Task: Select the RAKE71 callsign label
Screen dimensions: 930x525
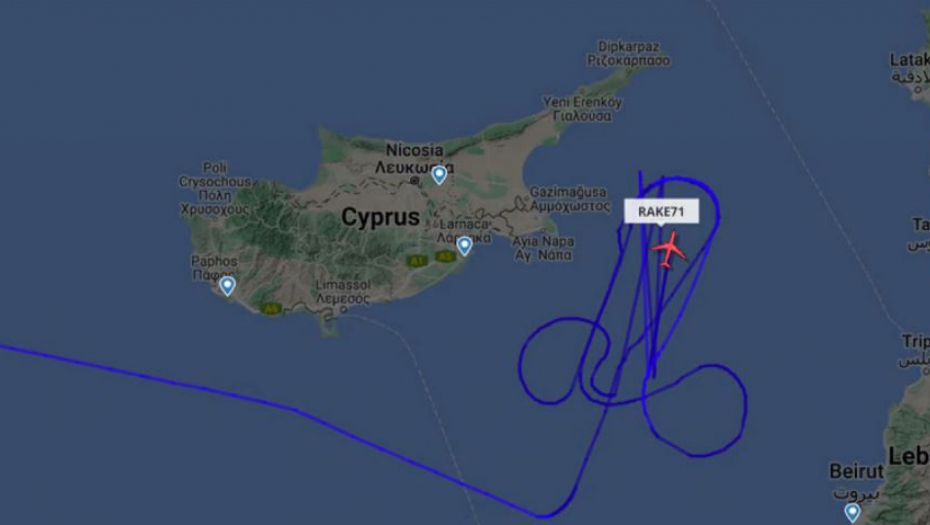Action: pyautogui.click(x=661, y=212)
